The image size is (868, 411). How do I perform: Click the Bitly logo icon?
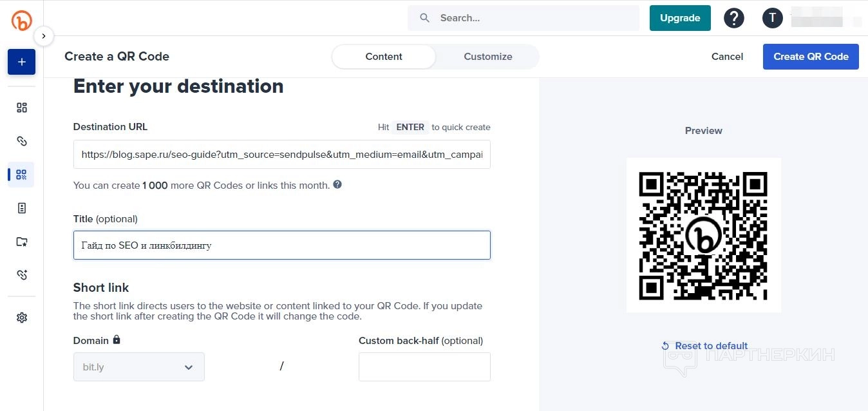[21, 21]
